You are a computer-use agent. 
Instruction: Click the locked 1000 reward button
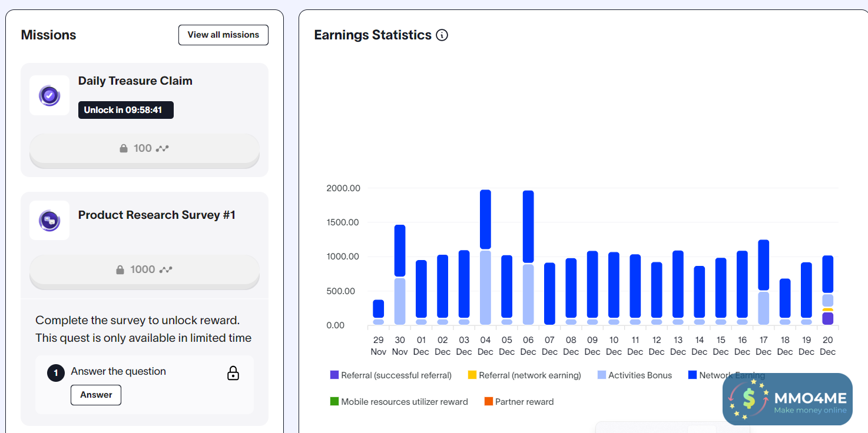[x=144, y=271]
